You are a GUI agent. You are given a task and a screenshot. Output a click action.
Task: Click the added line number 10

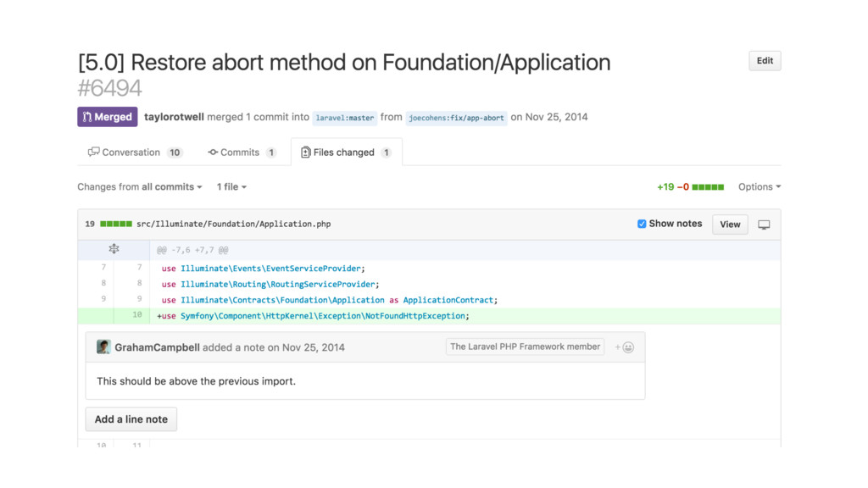click(136, 315)
